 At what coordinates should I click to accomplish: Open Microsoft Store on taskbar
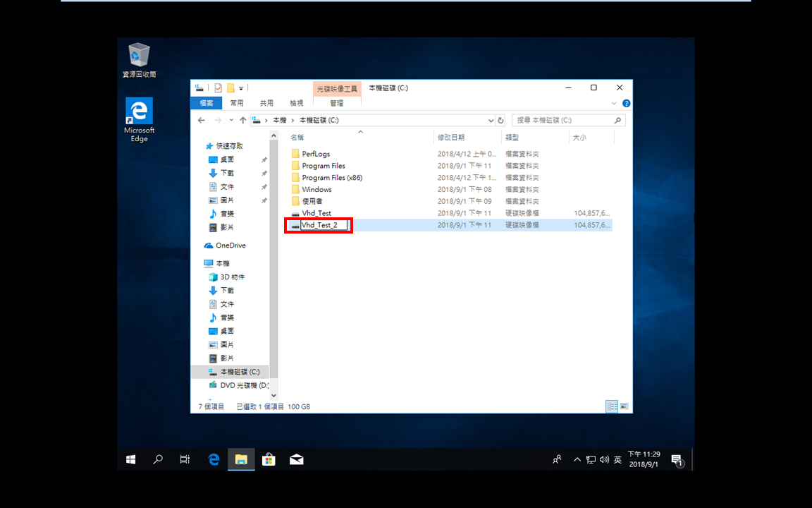269,459
